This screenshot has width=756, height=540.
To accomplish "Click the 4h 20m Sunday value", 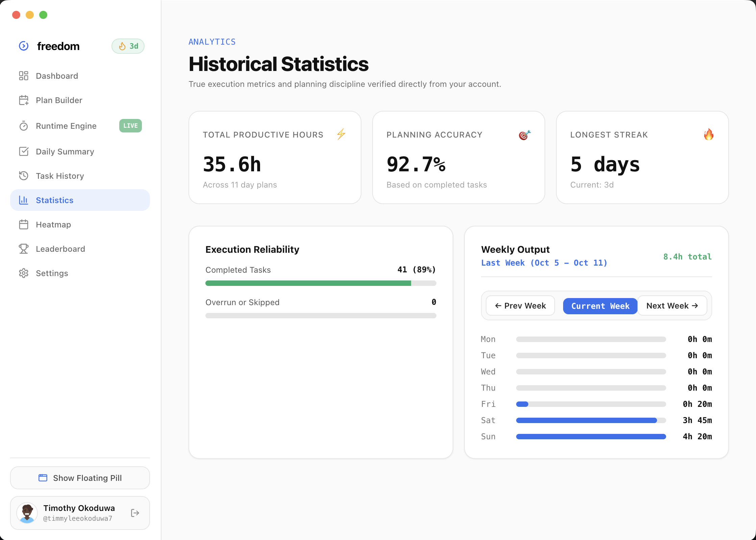I will coord(697,437).
